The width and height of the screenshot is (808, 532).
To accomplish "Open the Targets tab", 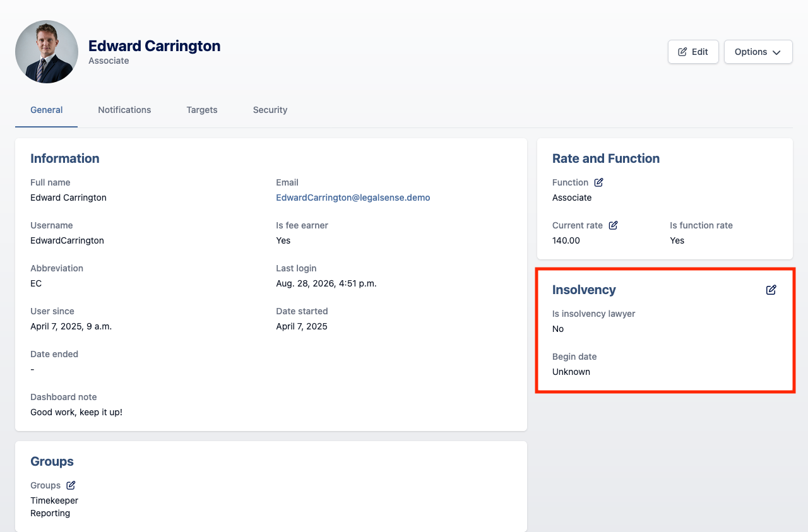I will click(x=202, y=110).
